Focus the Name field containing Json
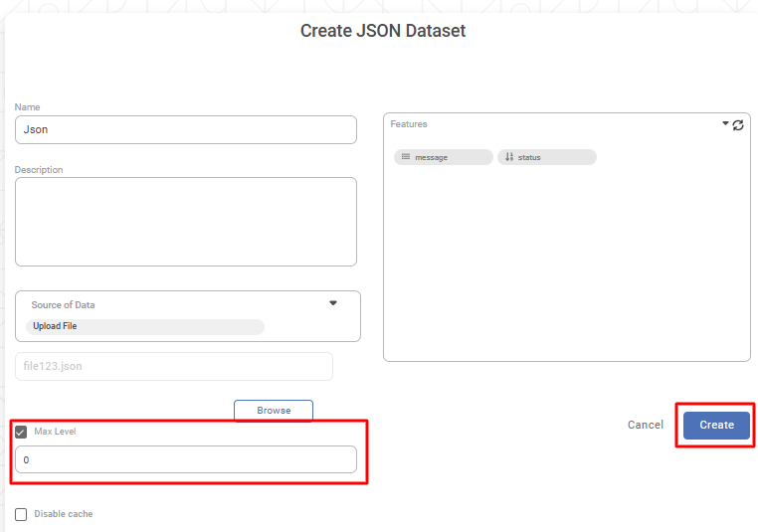The height and width of the screenshot is (532, 758). tap(185, 129)
